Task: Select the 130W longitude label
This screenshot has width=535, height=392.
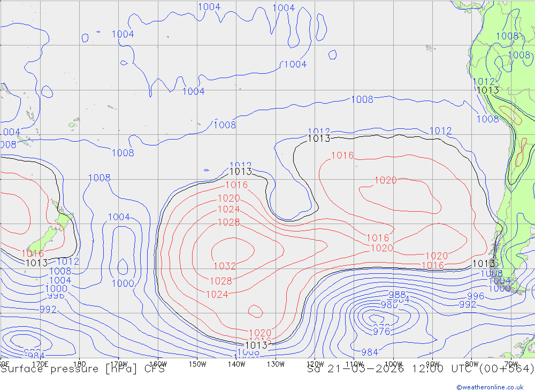Action: click(276, 364)
